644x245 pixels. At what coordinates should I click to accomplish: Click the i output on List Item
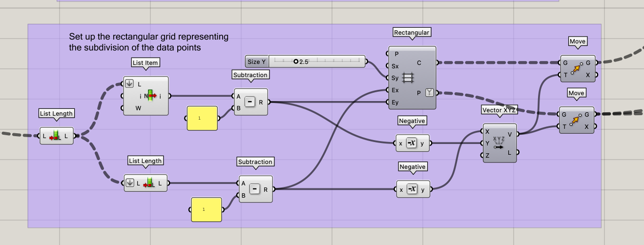(160, 96)
